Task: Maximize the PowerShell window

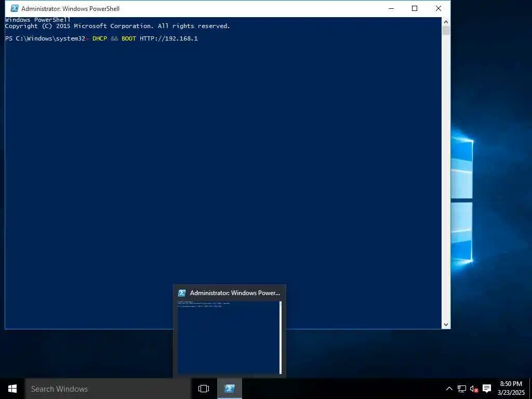Action: (415, 8)
